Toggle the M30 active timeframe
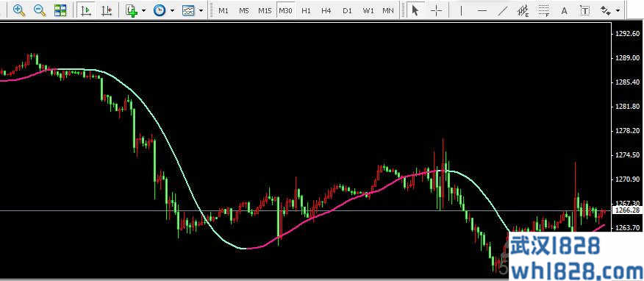Image resolution: width=644 pixels, height=281 pixels. point(285,11)
